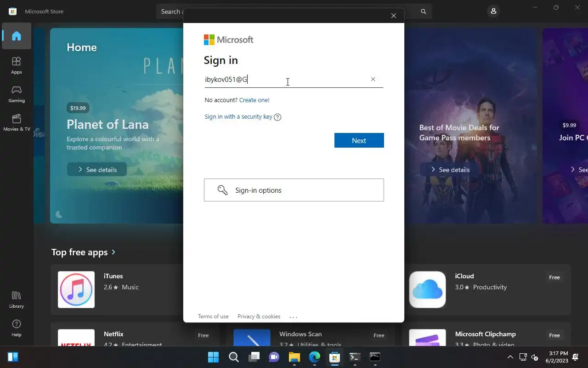This screenshot has height=368, width=588.
Task: Open the Terminal taskbar icon
Action: pyautogui.click(x=355, y=357)
